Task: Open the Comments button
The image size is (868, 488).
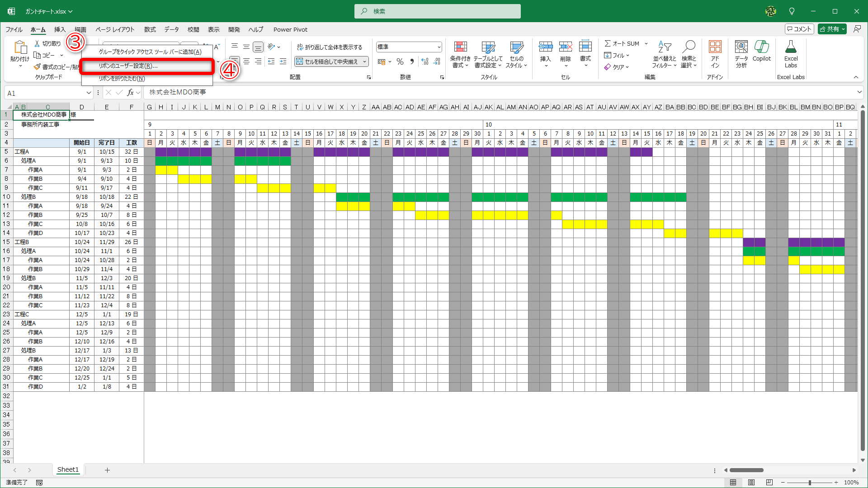Action: coord(799,29)
